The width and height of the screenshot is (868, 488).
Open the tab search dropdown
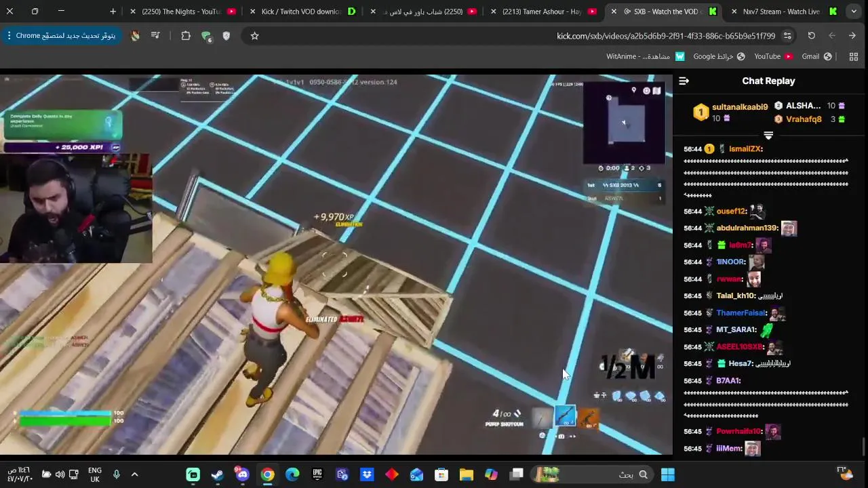854,12
